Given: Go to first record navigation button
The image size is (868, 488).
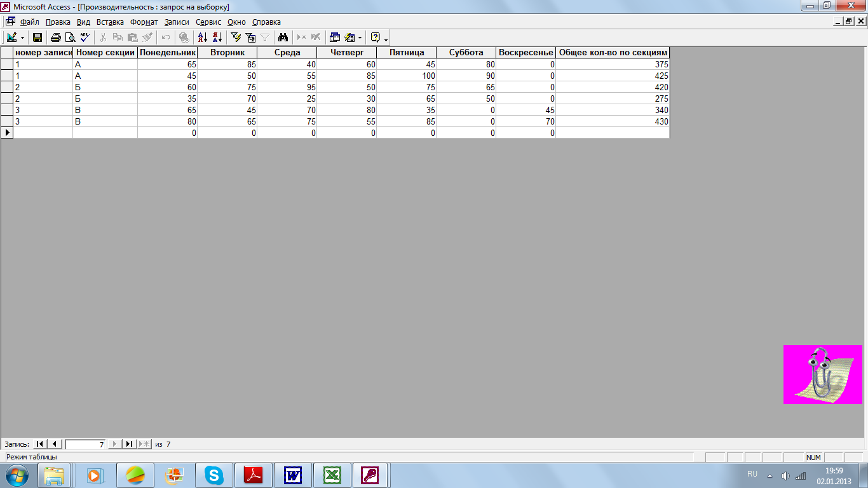Looking at the screenshot, I should point(39,444).
